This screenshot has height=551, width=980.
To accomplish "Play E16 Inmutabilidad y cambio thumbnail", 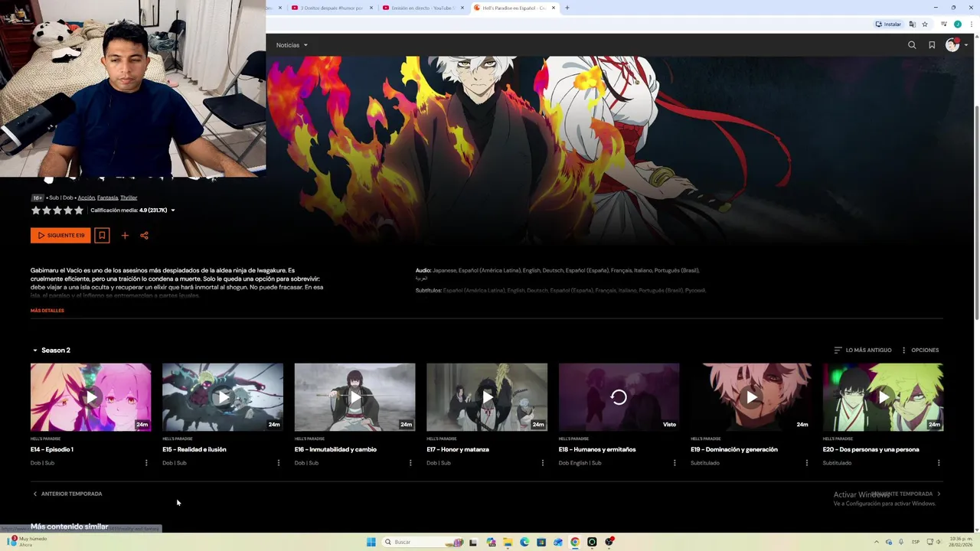I will point(354,397).
